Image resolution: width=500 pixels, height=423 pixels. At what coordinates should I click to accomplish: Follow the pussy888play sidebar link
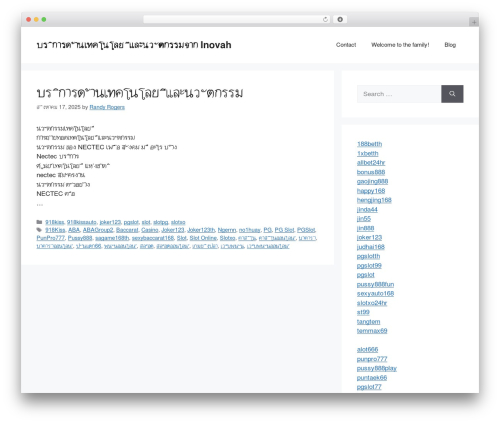coord(377,368)
